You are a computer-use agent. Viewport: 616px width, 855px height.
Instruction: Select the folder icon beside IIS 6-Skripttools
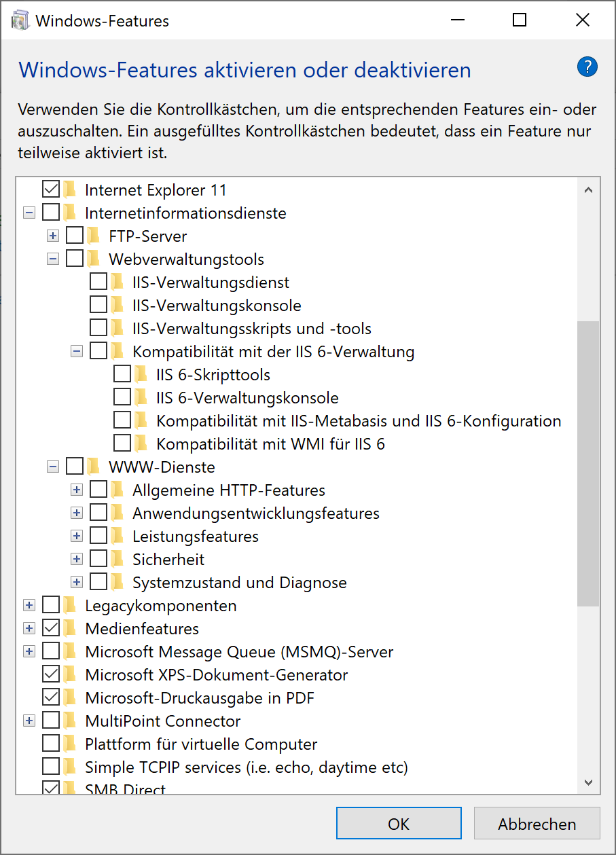pos(141,375)
